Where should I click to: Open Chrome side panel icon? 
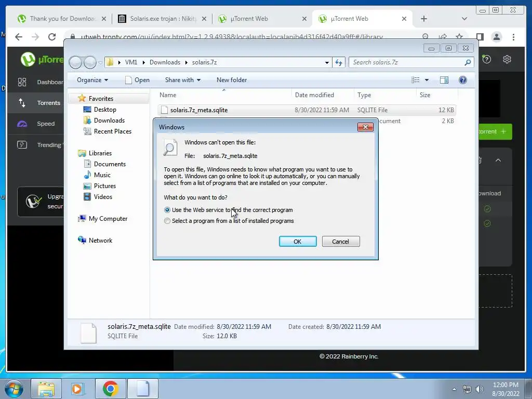point(480,37)
